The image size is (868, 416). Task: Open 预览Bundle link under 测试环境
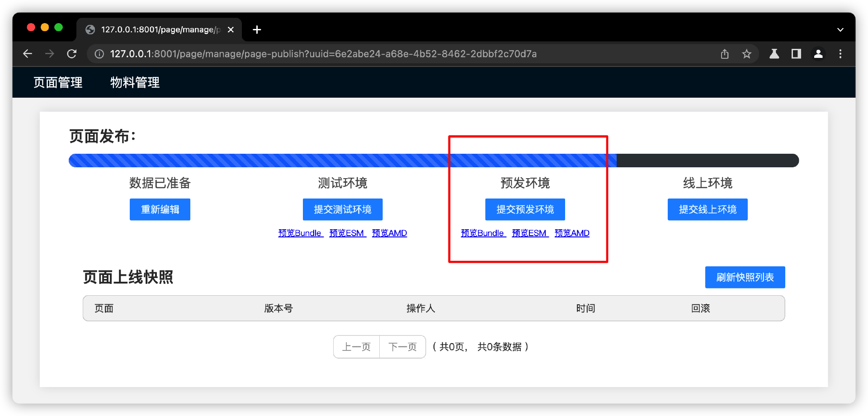(300, 233)
